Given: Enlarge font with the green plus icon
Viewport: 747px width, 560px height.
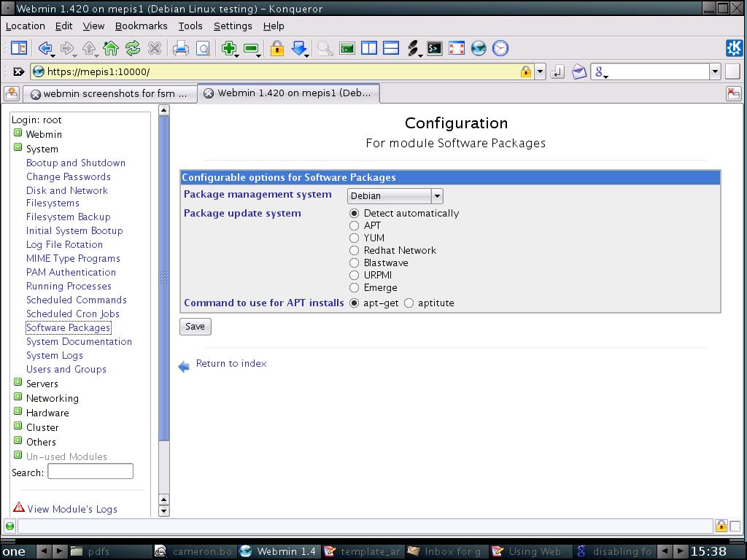Looking at the screenshot, I should click(229, 48).
